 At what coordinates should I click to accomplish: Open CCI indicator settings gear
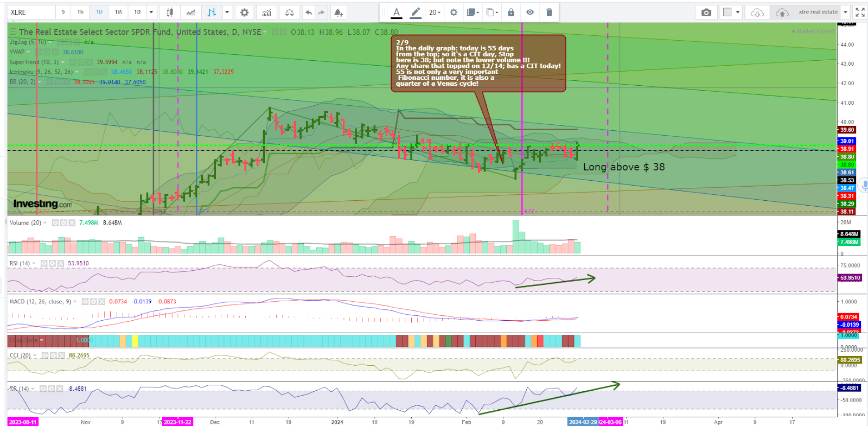[x=53, y=356]
